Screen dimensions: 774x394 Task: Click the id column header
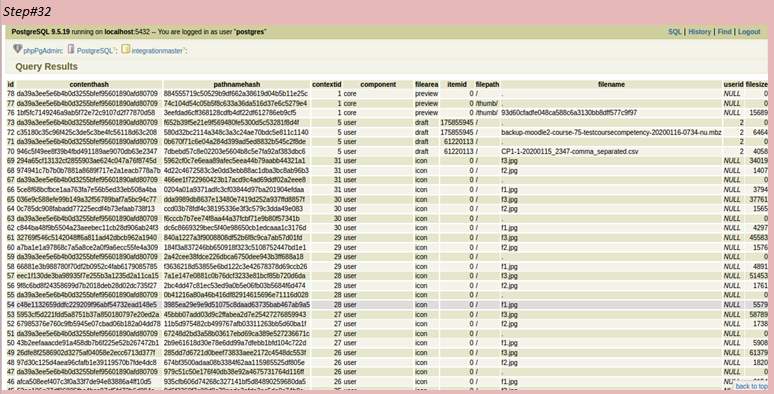(10, 84)
